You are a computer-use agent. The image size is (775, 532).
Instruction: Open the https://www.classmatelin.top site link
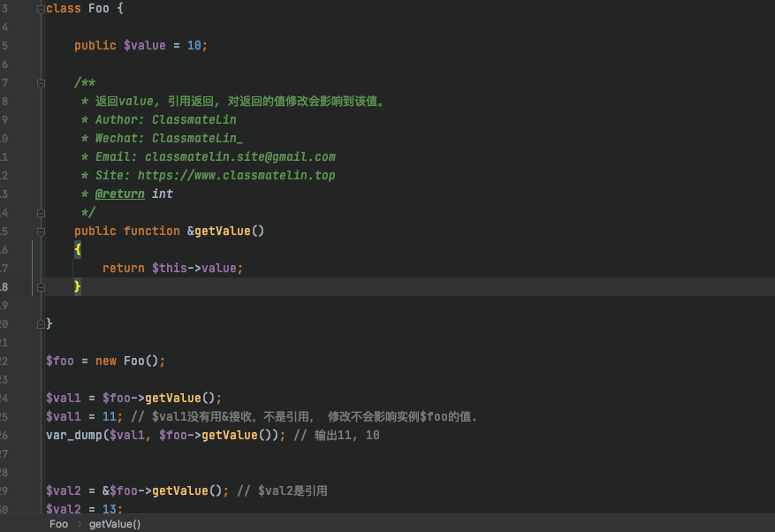click(236, 175)
